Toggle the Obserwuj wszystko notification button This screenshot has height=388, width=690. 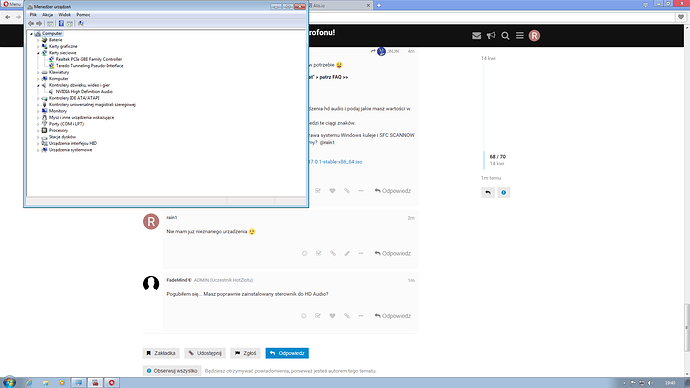(172, 371)
